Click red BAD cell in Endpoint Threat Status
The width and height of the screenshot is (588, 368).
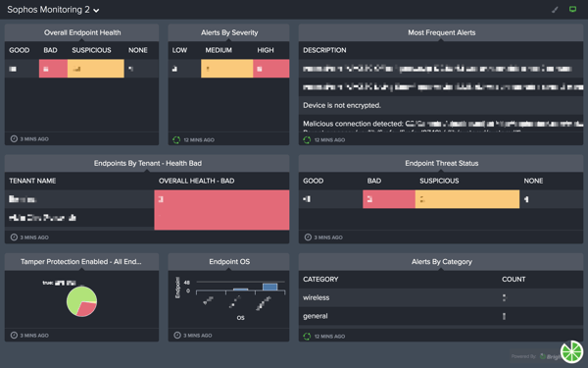[x=389, y=199]
